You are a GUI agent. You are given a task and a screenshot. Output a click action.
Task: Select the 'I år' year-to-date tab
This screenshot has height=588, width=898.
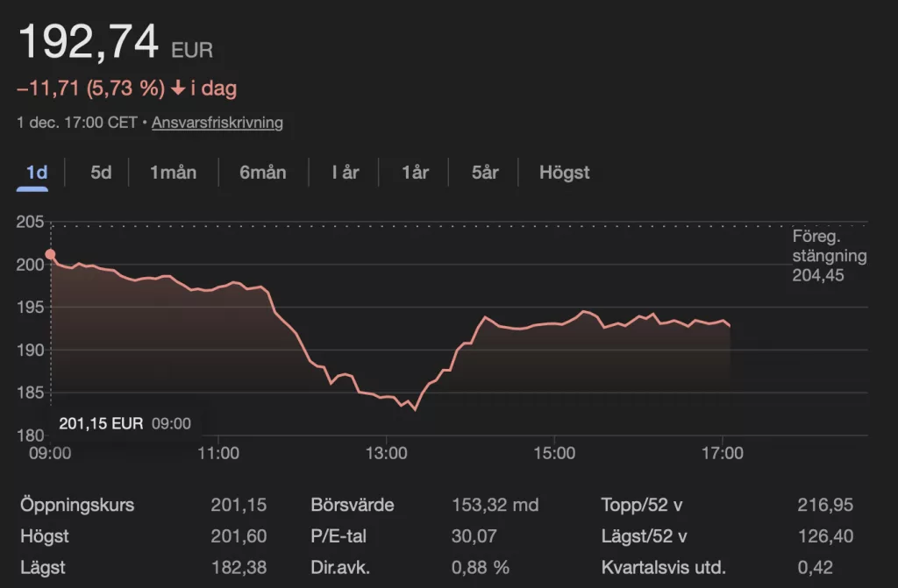tap(345, 173)
